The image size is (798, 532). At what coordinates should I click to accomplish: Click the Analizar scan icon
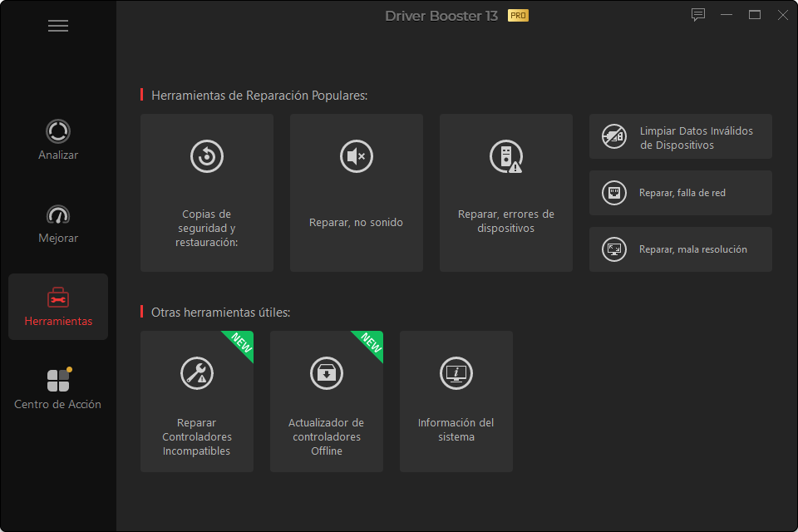coord(58,131)
